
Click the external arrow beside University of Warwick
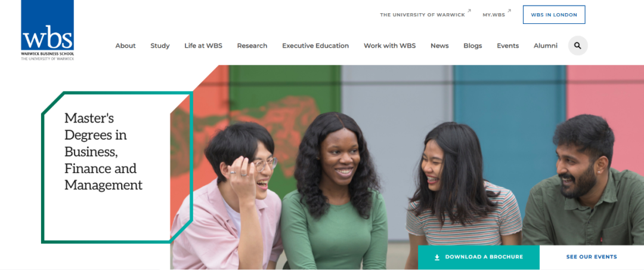tap(469, 11)
